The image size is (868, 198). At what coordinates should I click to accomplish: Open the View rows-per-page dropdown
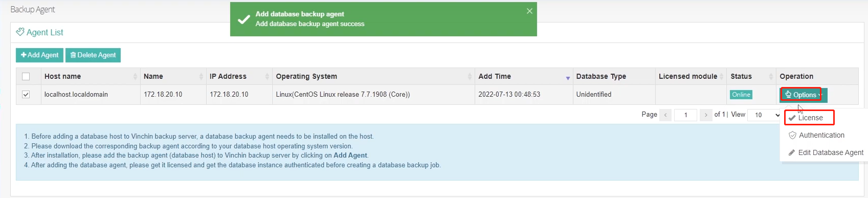[765, 115]
